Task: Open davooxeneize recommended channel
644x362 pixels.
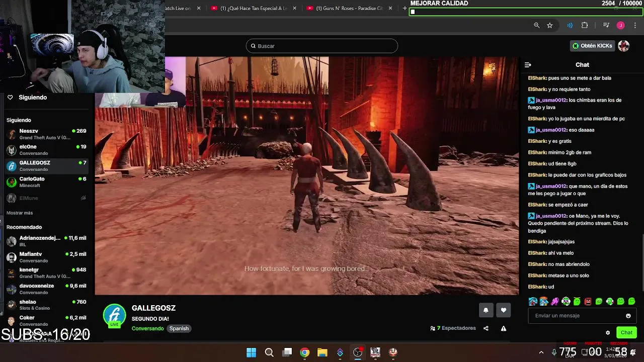Action: coord(46,289)
